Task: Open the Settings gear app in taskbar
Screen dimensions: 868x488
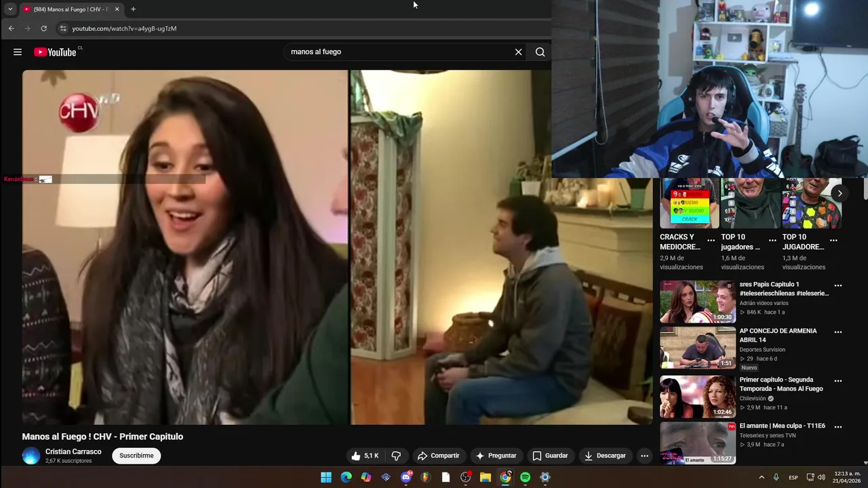Action: point(545,477)
